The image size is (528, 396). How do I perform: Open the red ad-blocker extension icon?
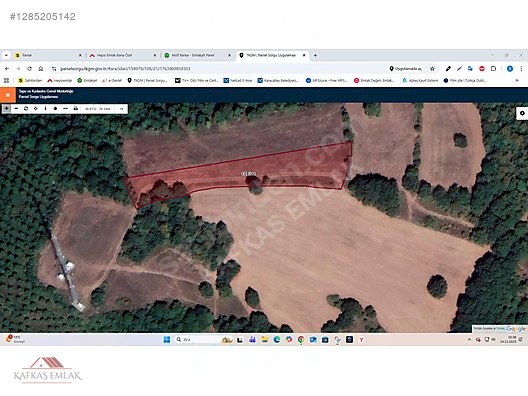coord(482,69)
